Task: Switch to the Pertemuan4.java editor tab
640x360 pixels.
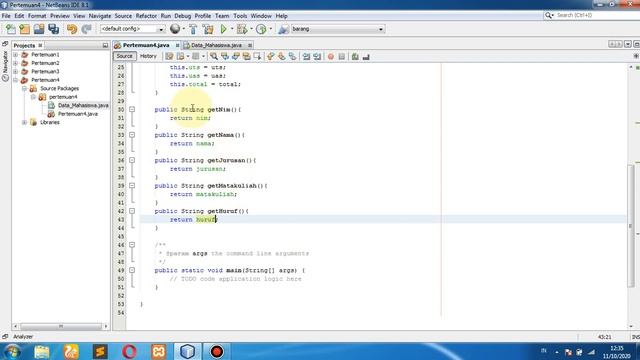Action: point(146,45)
